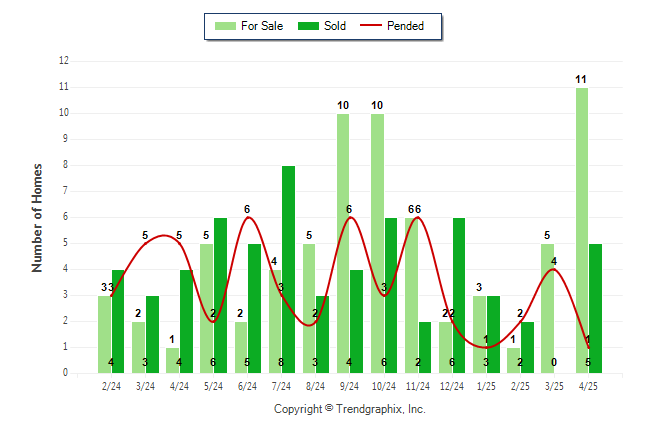The height and width of the screenshot is (434, 646).
Task: Click the 10/24 Sold bar
Action: point(391,296)
